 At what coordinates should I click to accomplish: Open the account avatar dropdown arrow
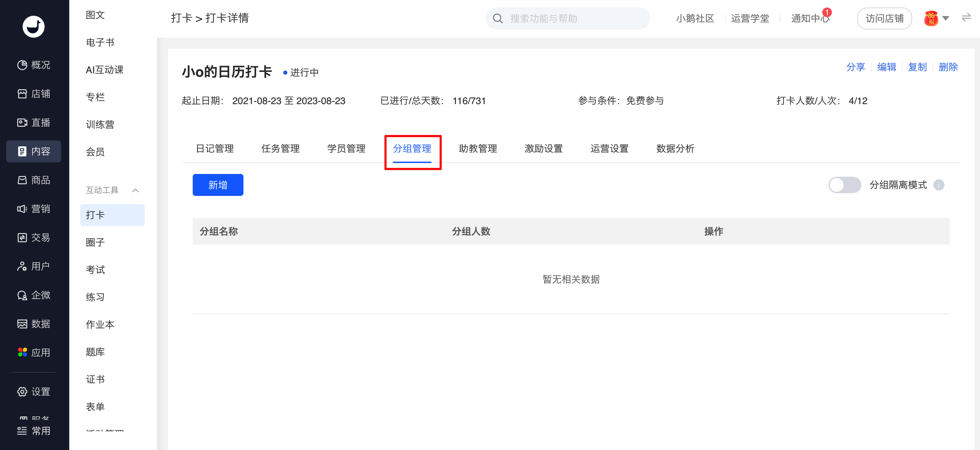click(x=946, y=18)
